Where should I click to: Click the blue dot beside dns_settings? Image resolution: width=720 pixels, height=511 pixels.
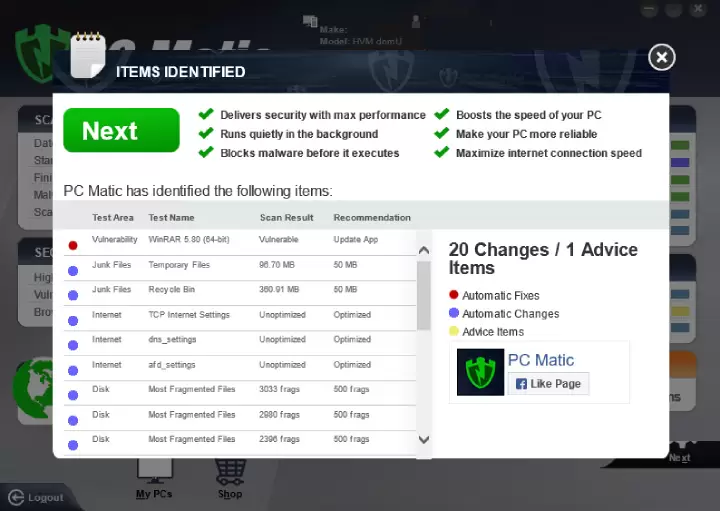click(x=73, y=345)
